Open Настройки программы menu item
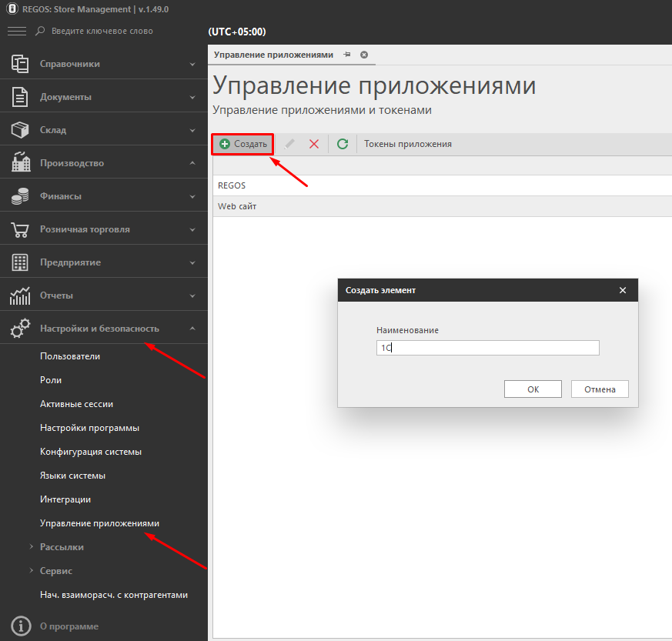 [89, 428]
